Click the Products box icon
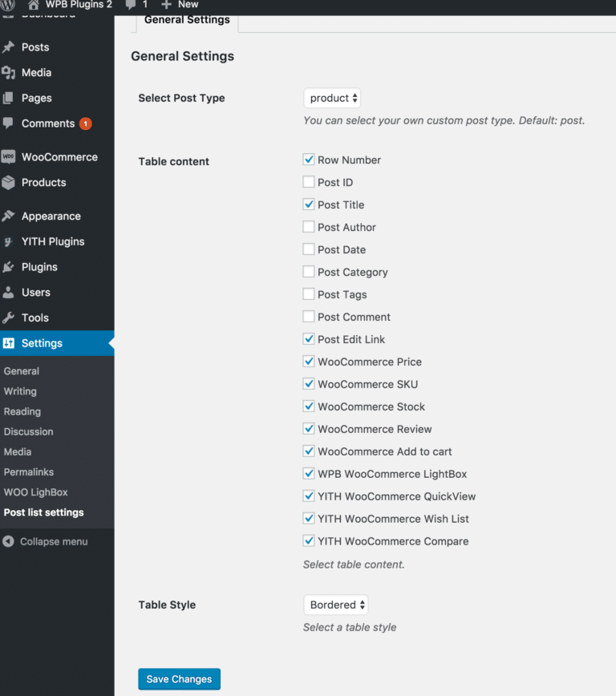Image resolution: width=616 pixels, height=696 pixels. [x=9, y=183]
